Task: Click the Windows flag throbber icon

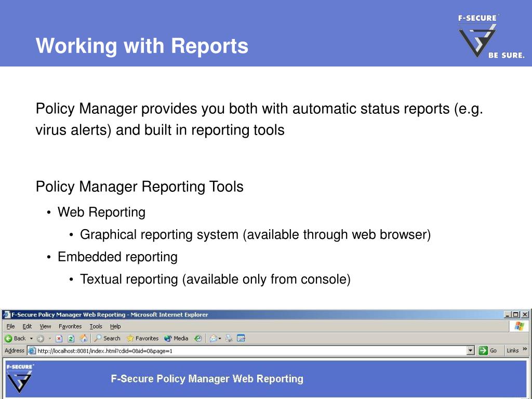Action: tap(519, 326)
